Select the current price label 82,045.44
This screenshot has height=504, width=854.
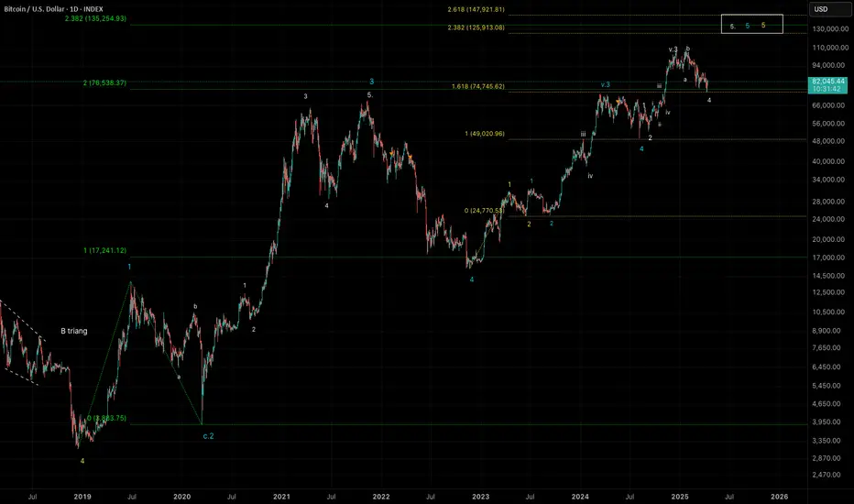(x=827, y=82)
